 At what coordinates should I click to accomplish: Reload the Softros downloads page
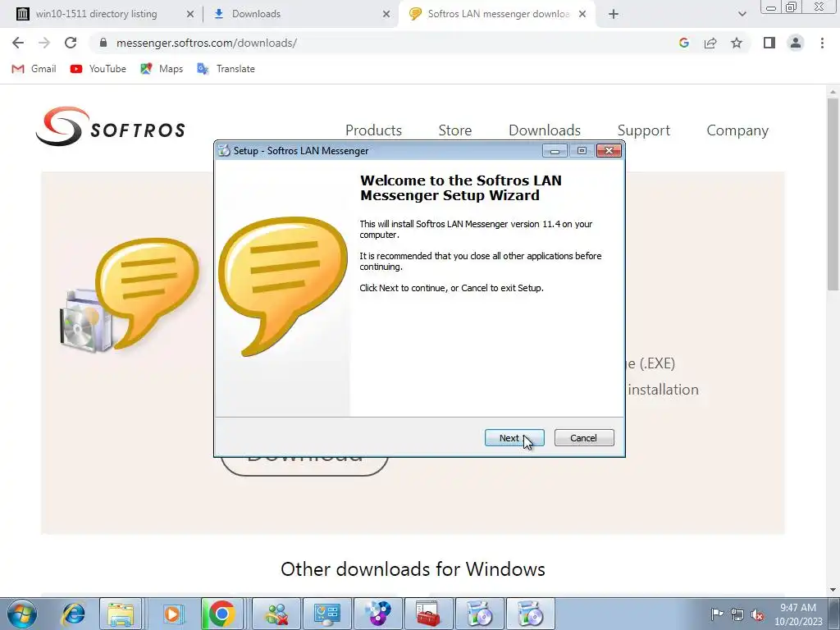pos(71,43)
